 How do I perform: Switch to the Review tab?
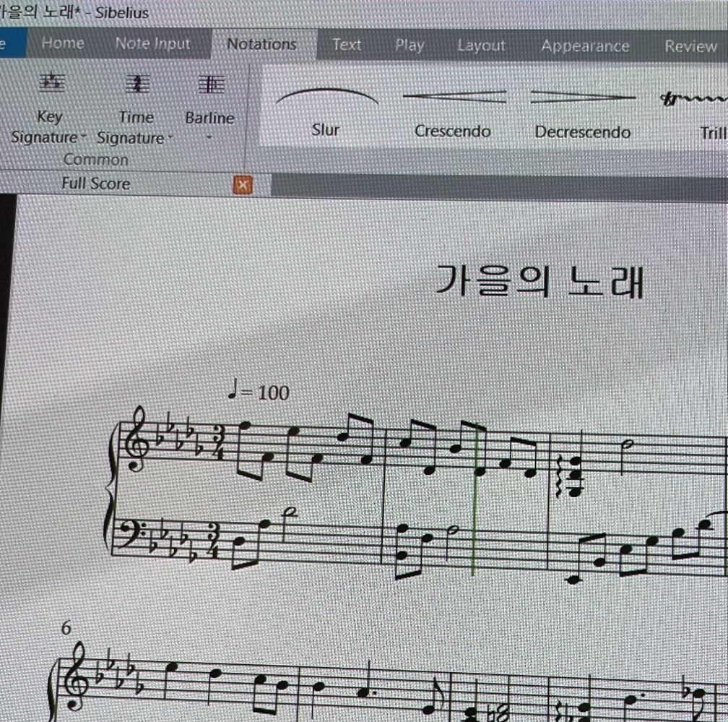point(691,46)
